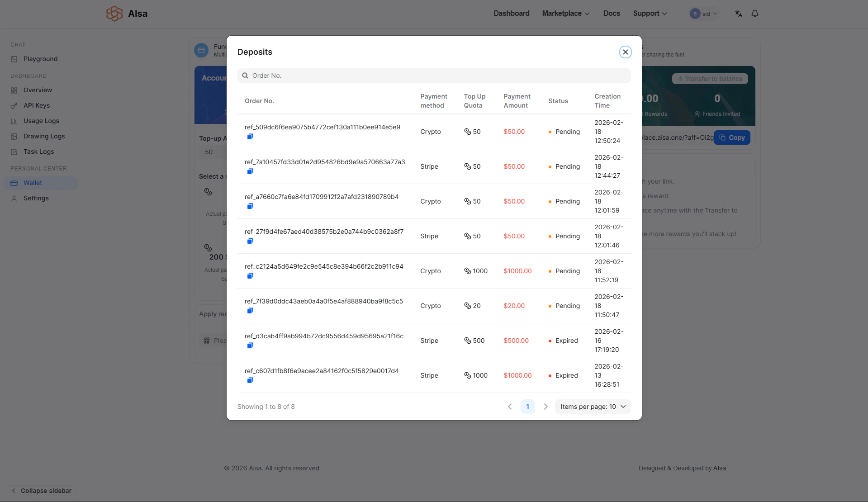
Task: Click the notification bell
Action: coord(754,14)
